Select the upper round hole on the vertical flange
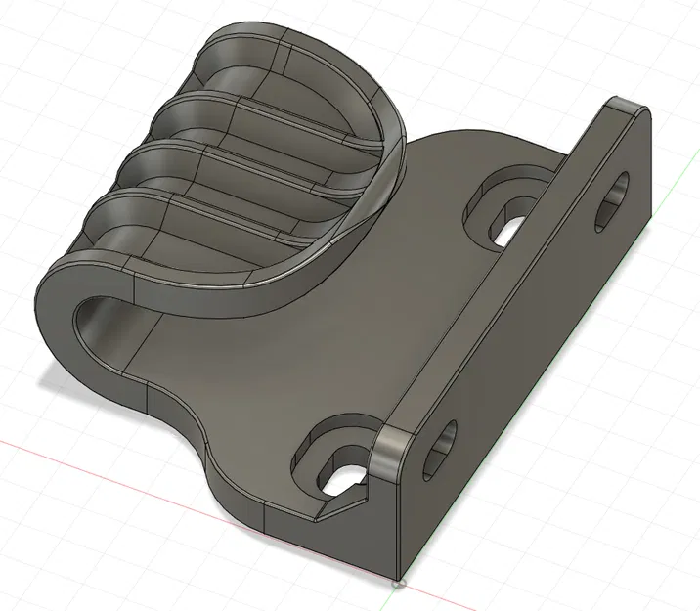 pos(612,201)
